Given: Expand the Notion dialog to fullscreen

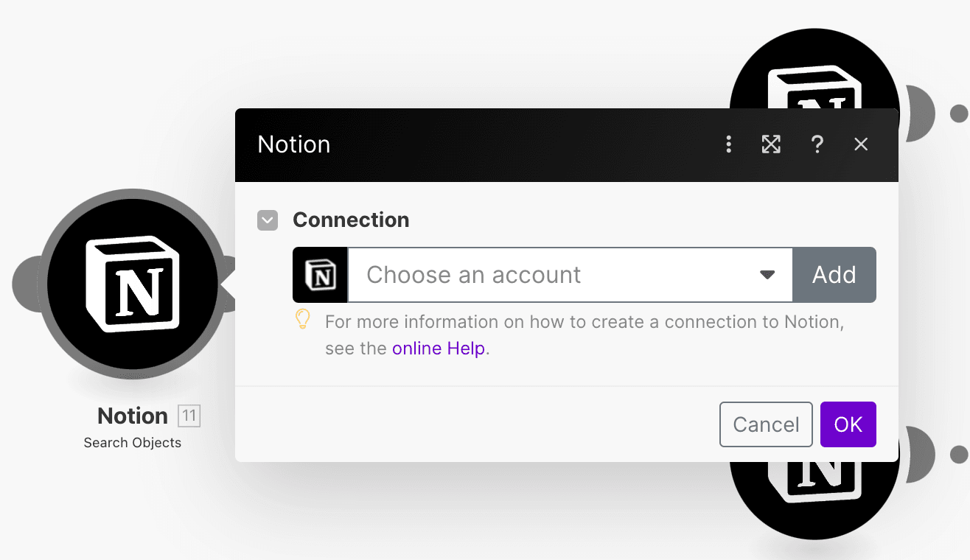Looking at the screenshot, I should click(771, 144).
